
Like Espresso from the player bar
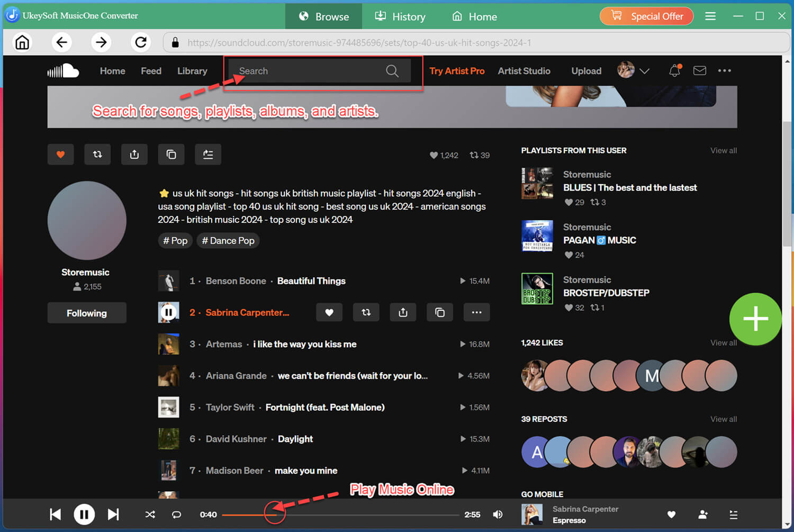click(671, 515)
